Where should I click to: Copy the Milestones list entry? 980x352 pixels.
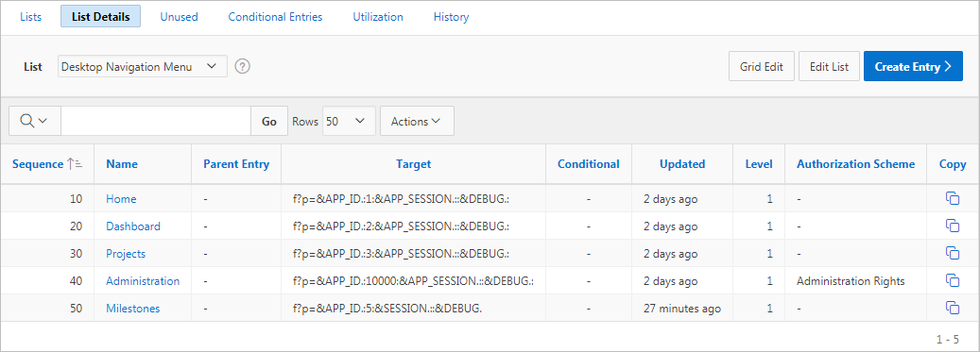pos(952,309)
